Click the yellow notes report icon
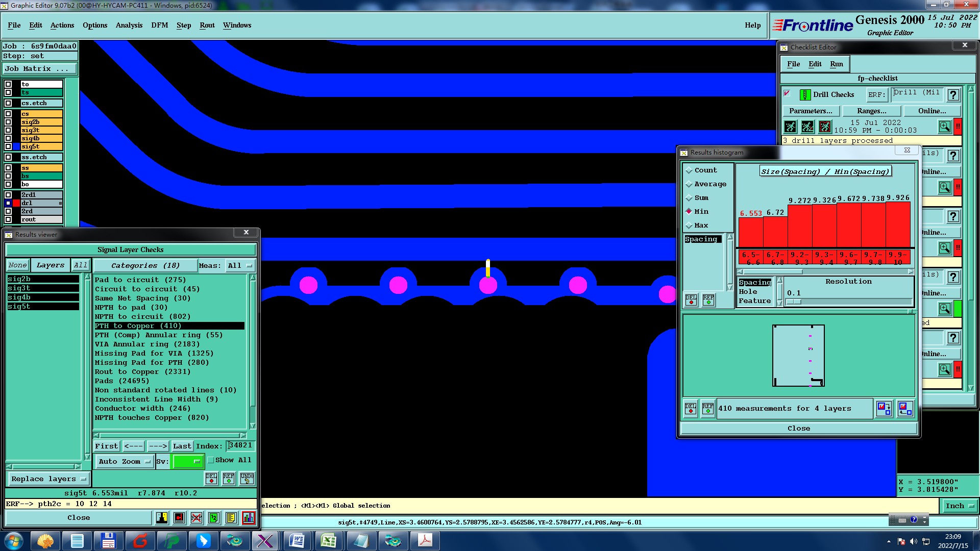 coord(231,518)
